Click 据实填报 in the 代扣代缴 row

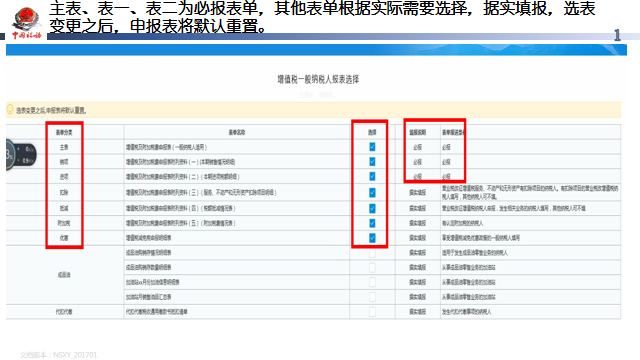418,311
